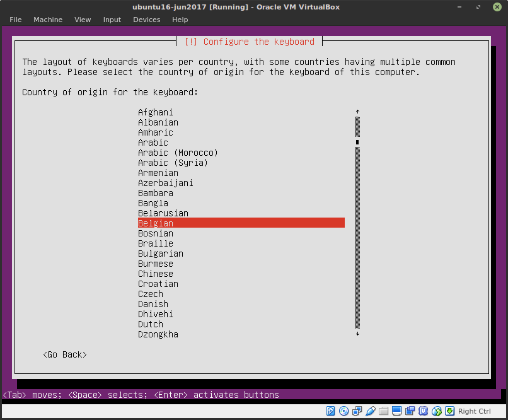This screenshot has height=420, width=508.
Task: Click the display status icon
Action: tap(396, 411)
